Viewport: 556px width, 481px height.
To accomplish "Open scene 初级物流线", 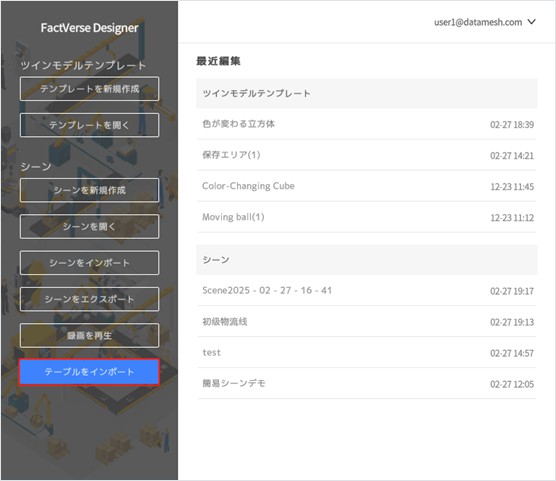I will (x=367, y=322).
